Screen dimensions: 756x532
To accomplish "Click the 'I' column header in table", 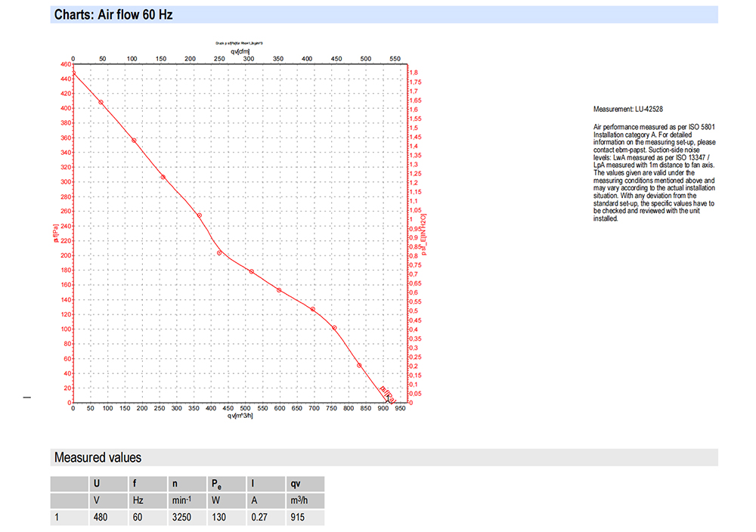I will (265, 484).
